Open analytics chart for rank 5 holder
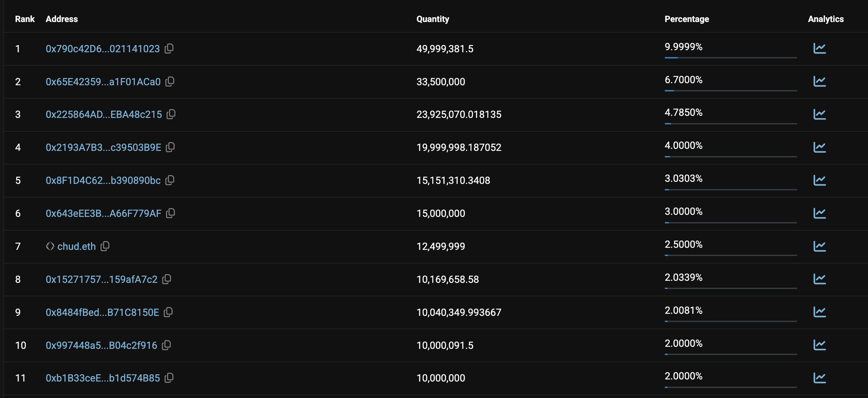Image resolution: width=868 pixels, height=398 pixels. click(820, 180)
